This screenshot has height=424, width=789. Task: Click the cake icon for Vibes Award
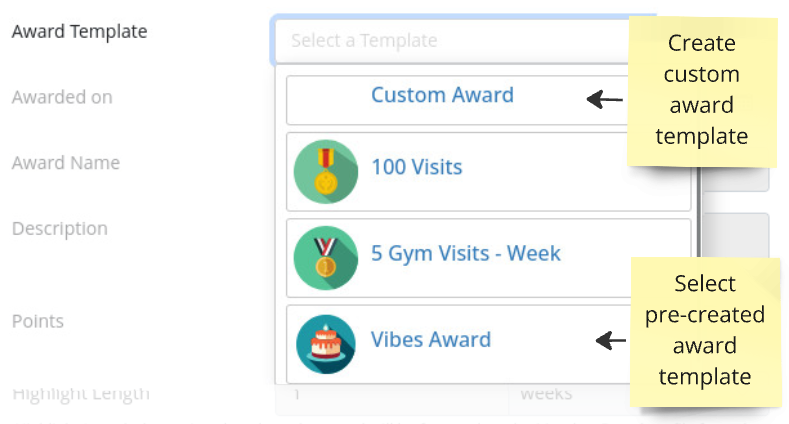tap(326, 344)
